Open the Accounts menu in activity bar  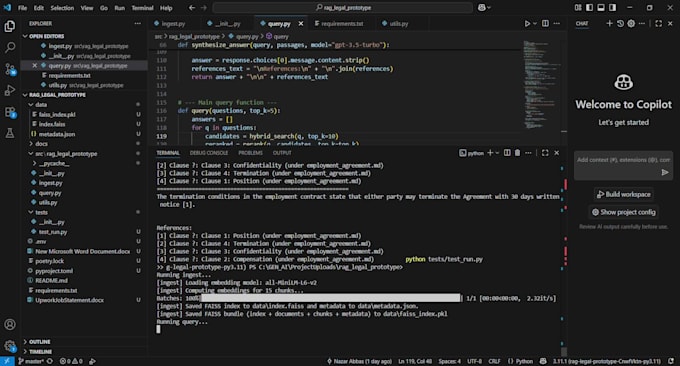point(10,324)
